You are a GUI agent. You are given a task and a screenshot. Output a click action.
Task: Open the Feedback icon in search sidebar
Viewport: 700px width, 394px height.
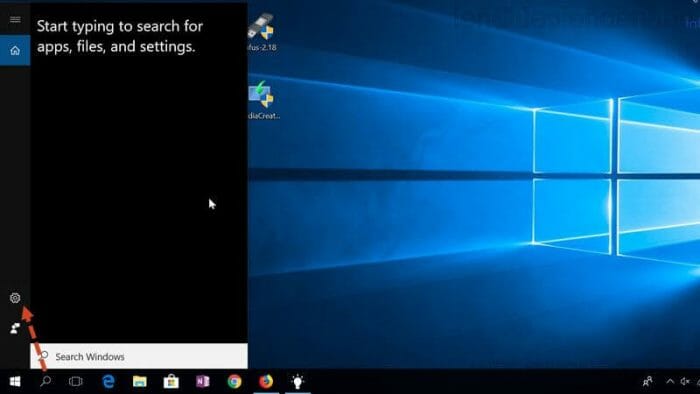click(15, 328)
